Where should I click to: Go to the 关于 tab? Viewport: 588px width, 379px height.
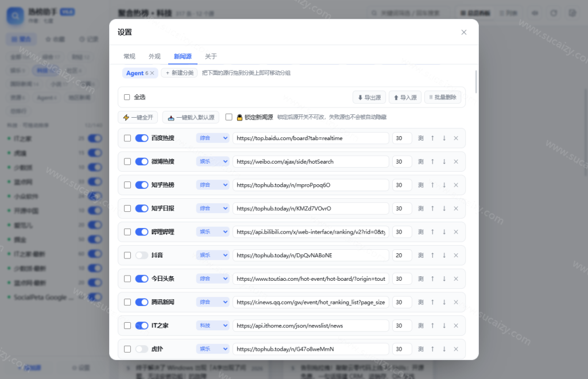211,56
